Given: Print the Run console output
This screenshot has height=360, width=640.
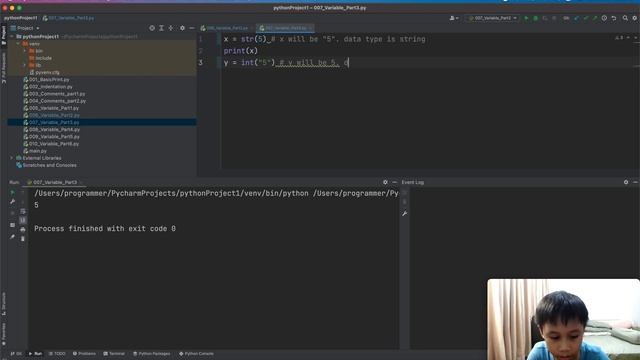Looking at the screenshot, I should coord(23,229).
